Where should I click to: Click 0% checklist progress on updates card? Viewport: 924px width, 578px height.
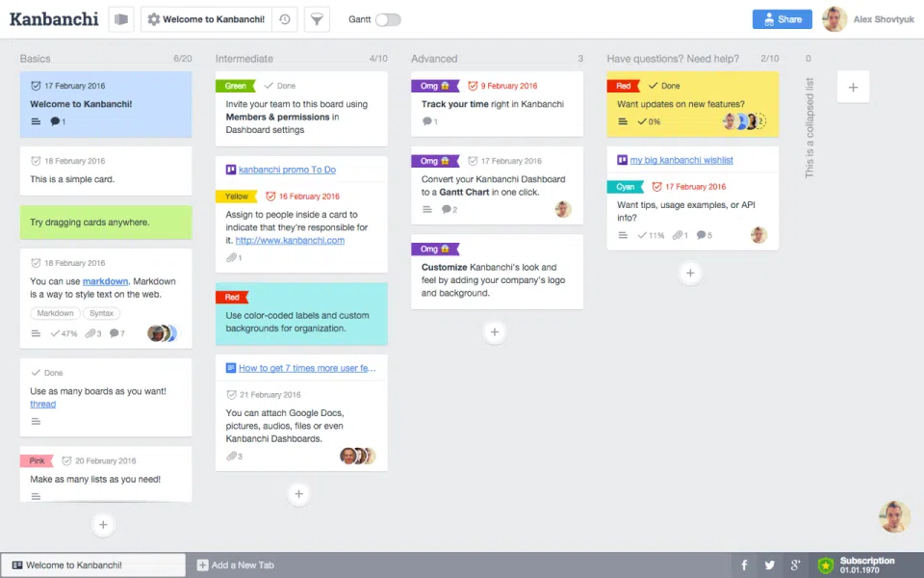649,121
